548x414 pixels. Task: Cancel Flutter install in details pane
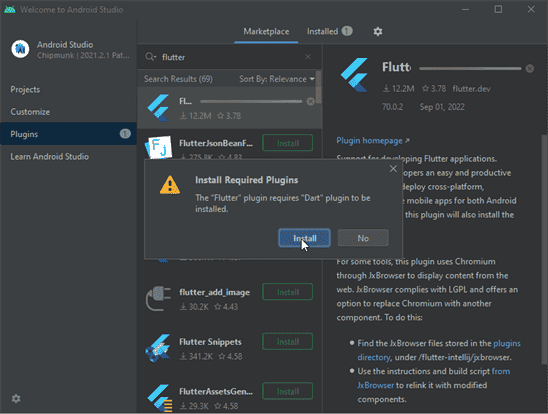click(x=530, y=68)
